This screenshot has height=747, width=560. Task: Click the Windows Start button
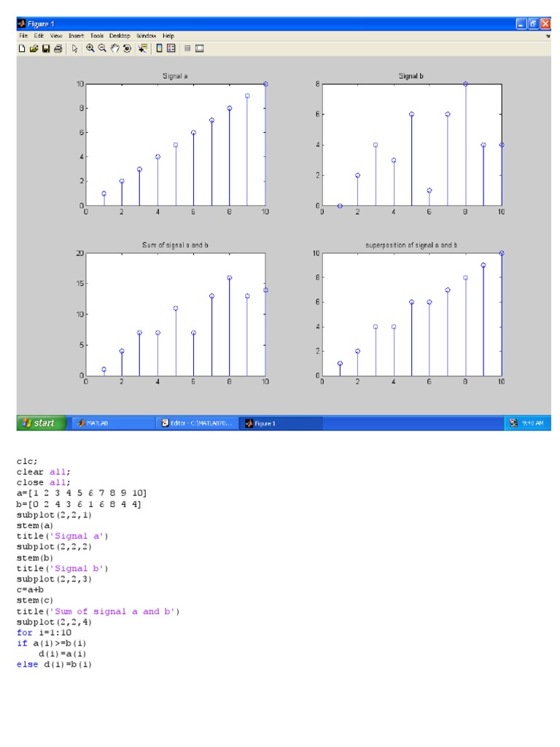(41, 423)
